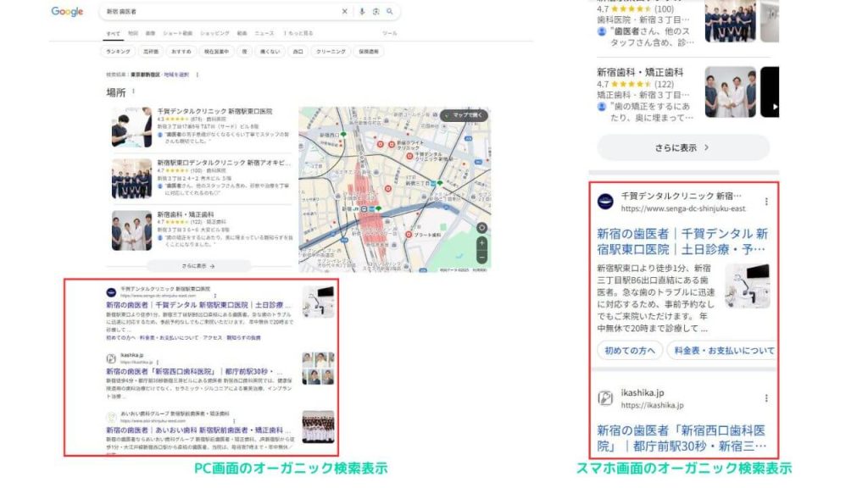The image size is (868, 488).
Task: Click PC sitelink 初めての方へ
Action: coord(120,337)
